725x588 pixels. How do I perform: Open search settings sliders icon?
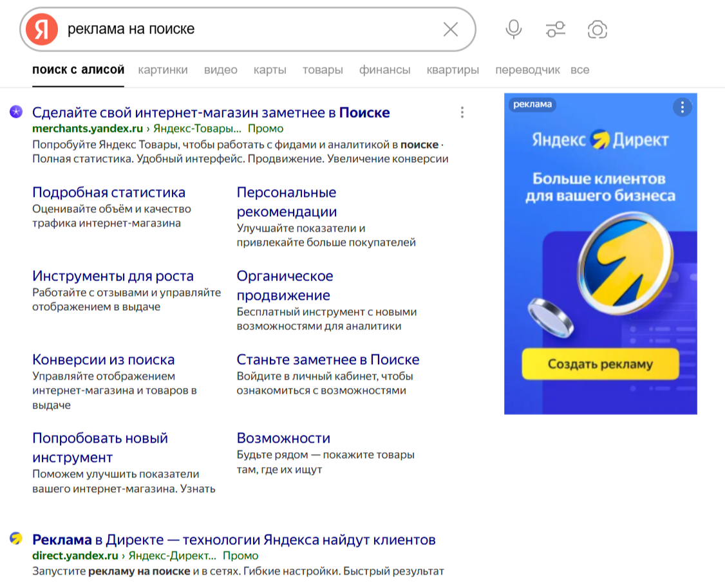coord(555,29)
